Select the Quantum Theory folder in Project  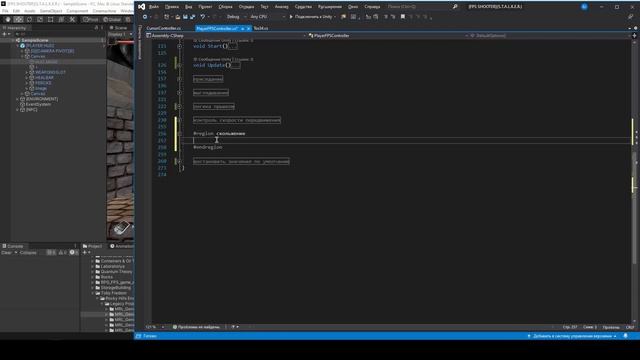click(x=116, y=272)
